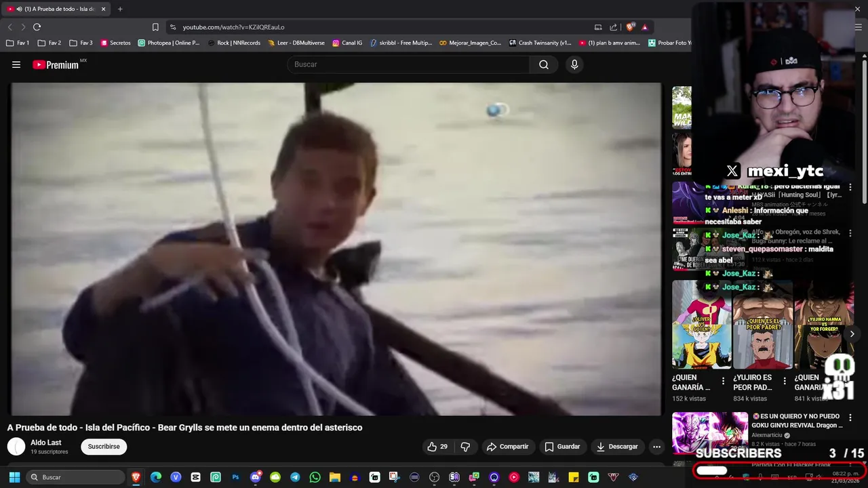868x488 pixels.
Task: Open a new browser tab with plus
Action: 120,9
